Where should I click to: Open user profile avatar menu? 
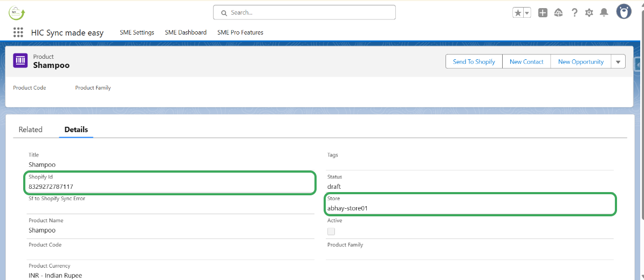tap(624, 12)
